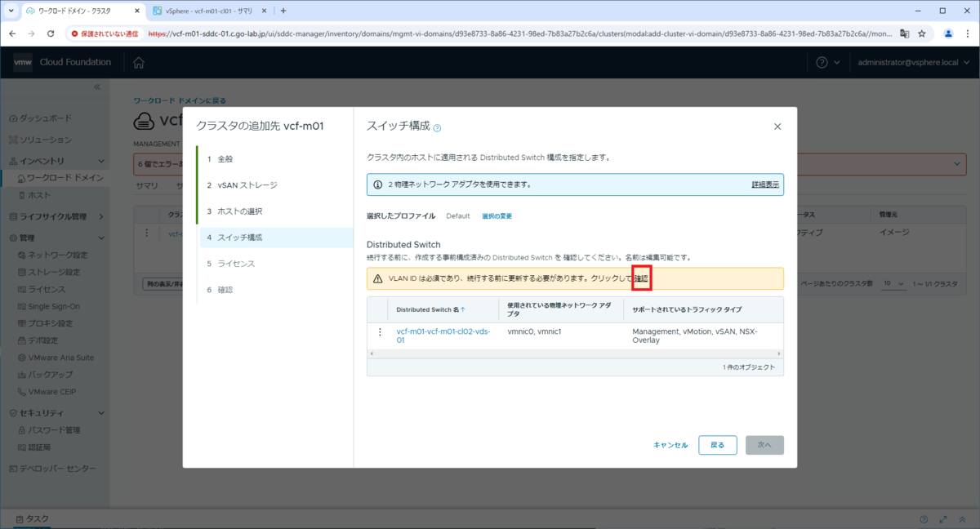The width and height of the screenshot is (980, 529).
Task: Click the scrollbar right arrow in switch table
Action: (779, 353)
